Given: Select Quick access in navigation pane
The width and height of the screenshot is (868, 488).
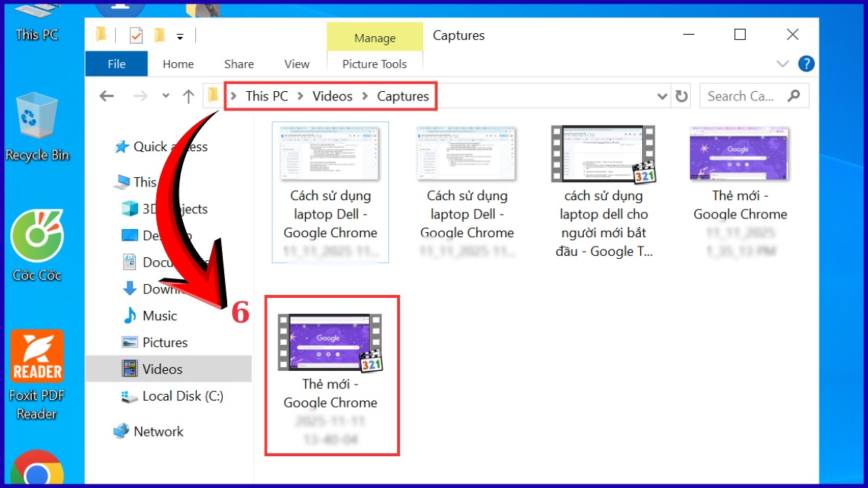Looking at the screenshot, I should (x=161, y=147).
